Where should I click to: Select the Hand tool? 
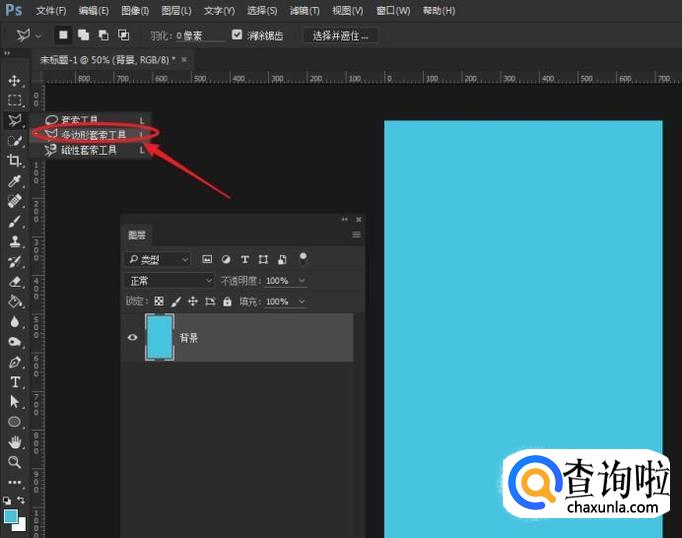(14, 442)
